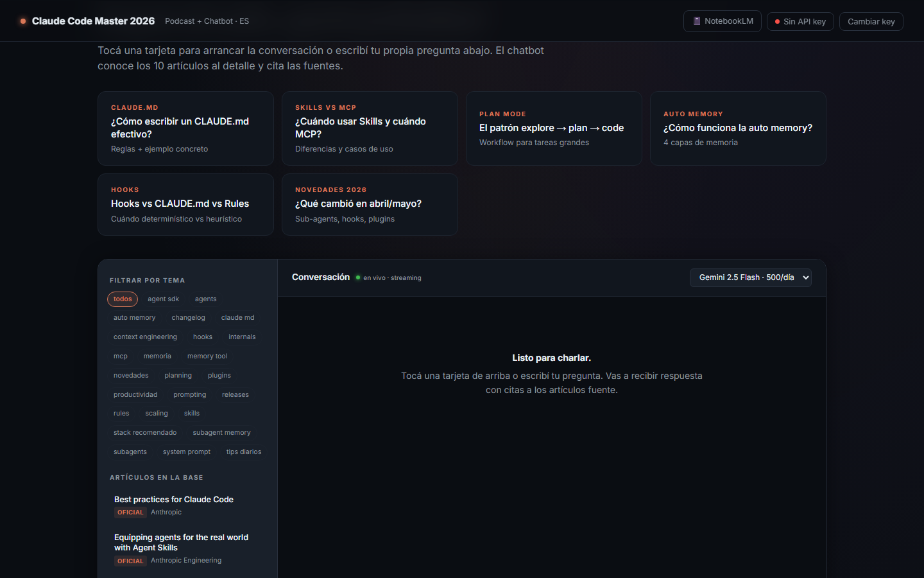Toggle the 'prompting' topic filter
This screenshot has width=924, height=578.
tap(190, 395)
